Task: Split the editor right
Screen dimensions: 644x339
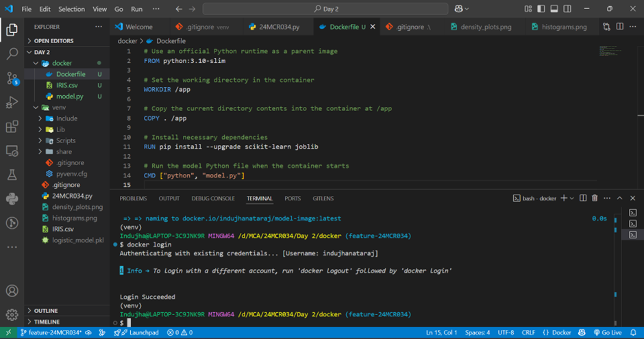Action: (620, 27)
